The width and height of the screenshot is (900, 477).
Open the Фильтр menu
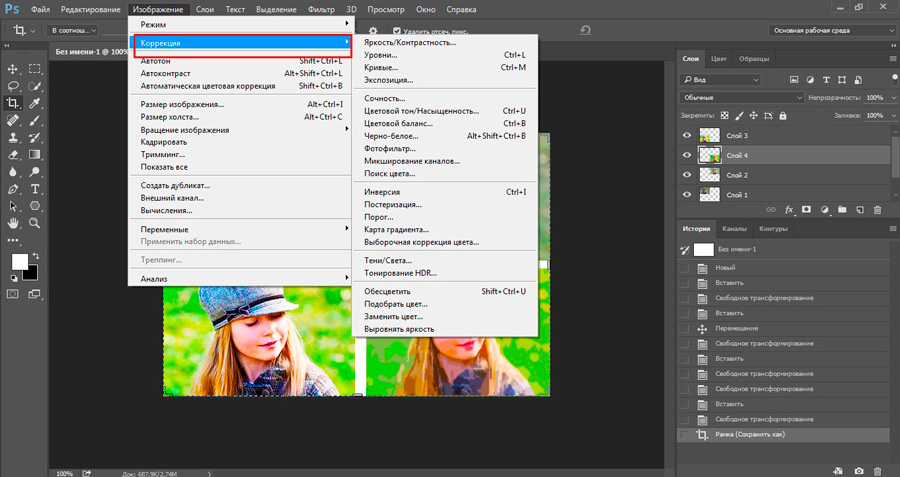tap(321, 9)
